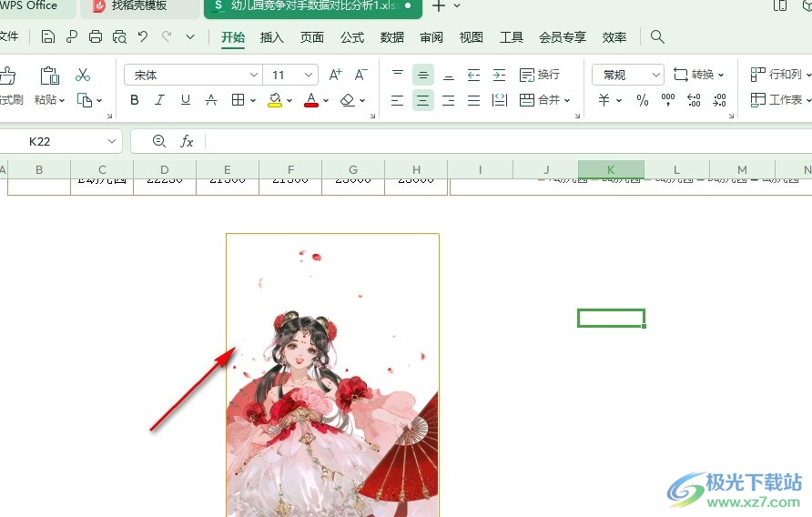
Task: Align text right icon
Action: tap(449, 100)
